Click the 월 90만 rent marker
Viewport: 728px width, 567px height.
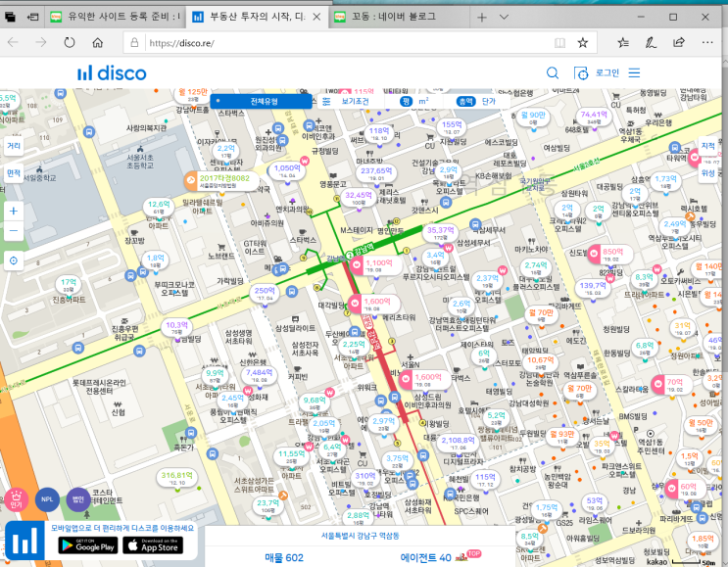tap(533, 118)
